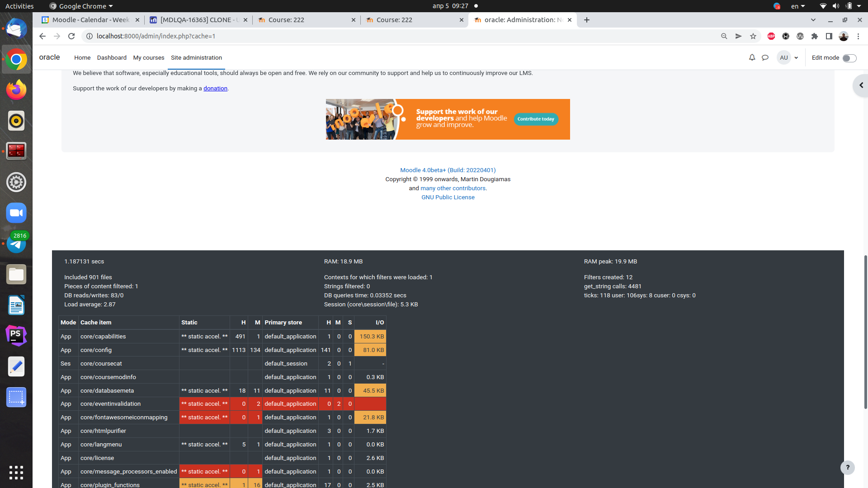Open the Chrome profile avatar

[844, 36]
